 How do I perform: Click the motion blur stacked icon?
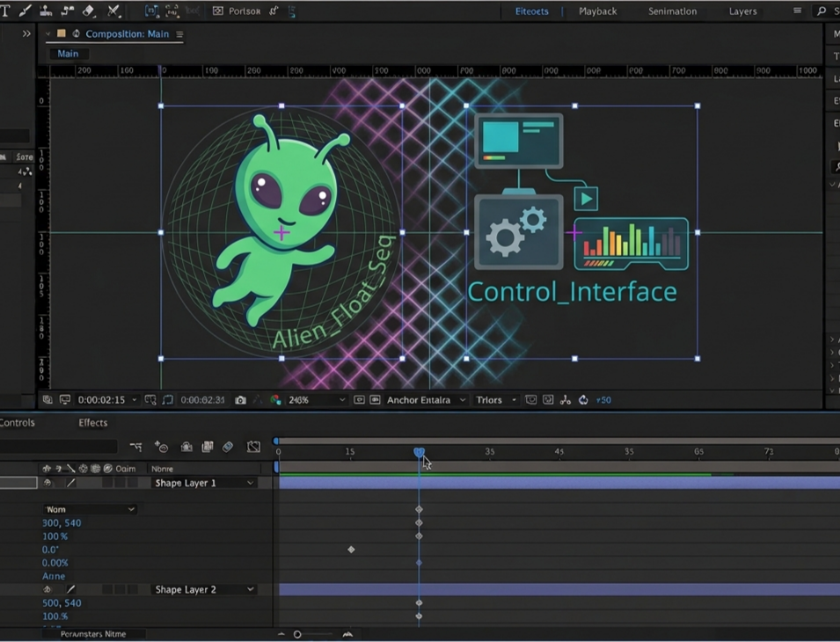[208, 446]
